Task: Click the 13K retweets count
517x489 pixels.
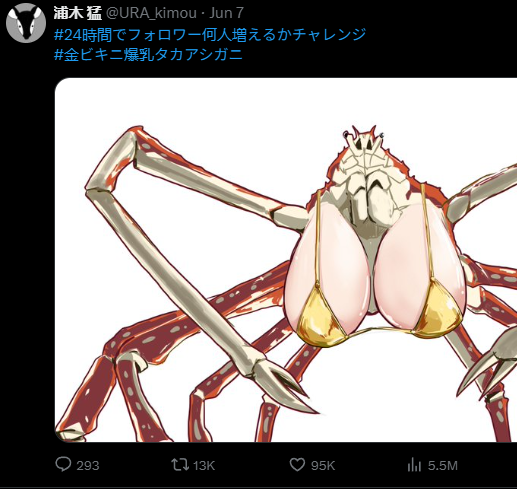Action: click(204, 466)
